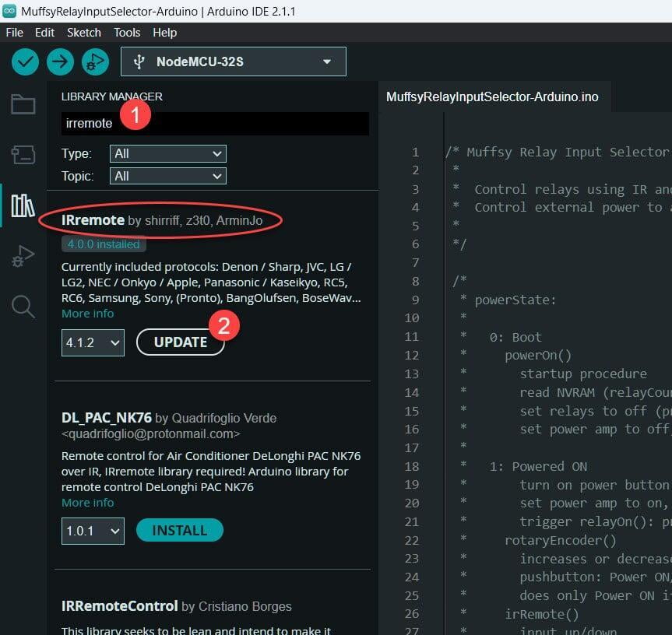The image size is (672, 635).
Task: Open More info link under IRremote
Action: pos(88,314)
